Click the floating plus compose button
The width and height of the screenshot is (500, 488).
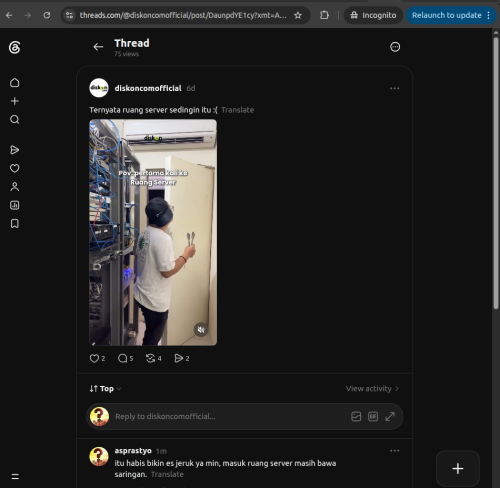pyautogui.click(x=458, y=469)
